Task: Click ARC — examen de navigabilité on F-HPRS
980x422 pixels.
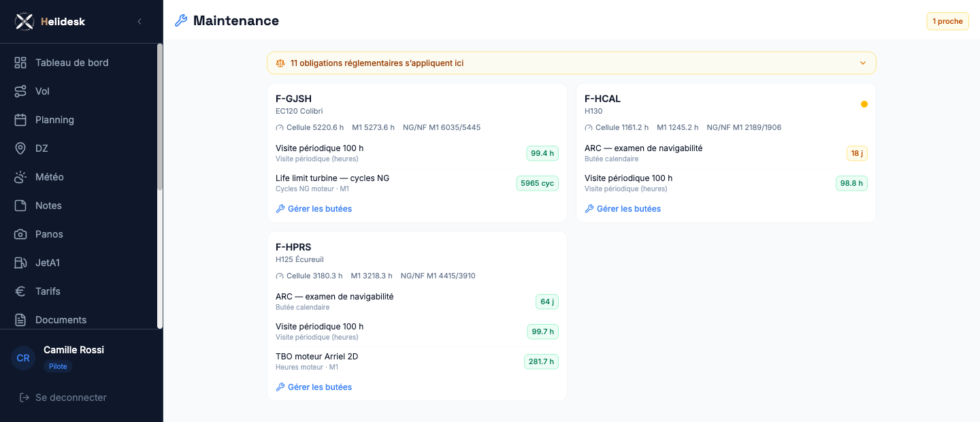Action: 334,296
